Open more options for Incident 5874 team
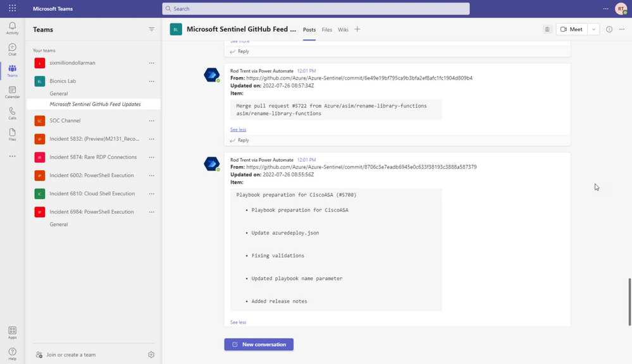The width and height of the screenshot is (632, 364). tap(152, 157)
